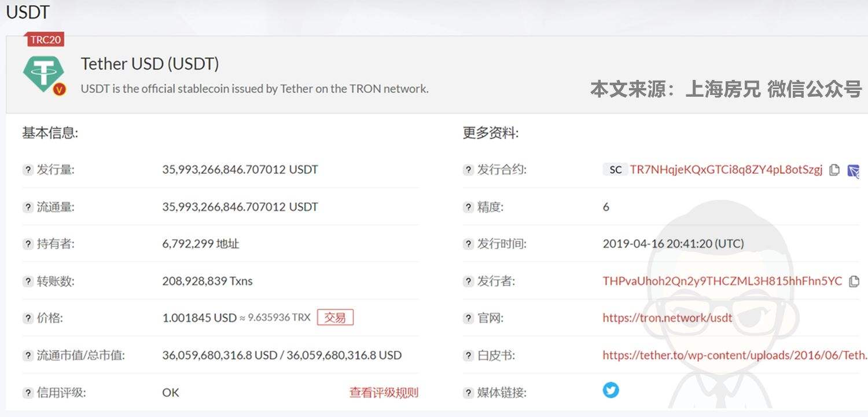Screen dimensions: 868x417
Task: Click the 6,792,299 地址 holders value
Action: 201,244
